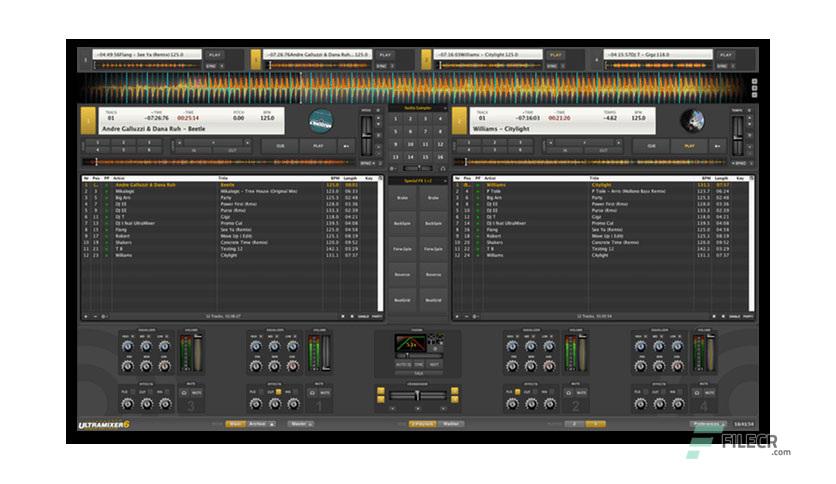Switch to the Mixer view tab
The width and height of the screenshot is (836, 484).
pos(235,424)
